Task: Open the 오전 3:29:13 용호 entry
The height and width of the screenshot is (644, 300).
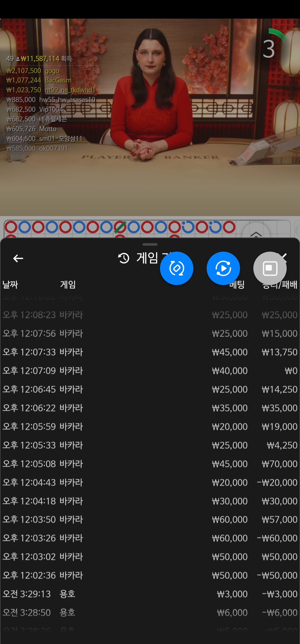Action: 150,594
